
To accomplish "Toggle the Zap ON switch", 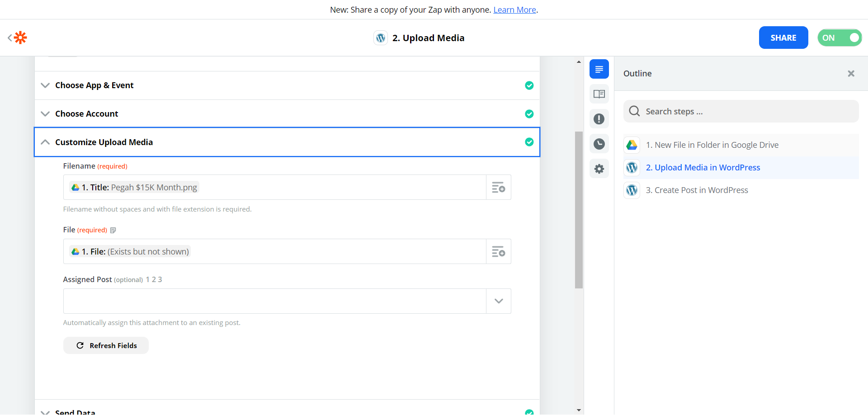I will pos(840,38).
